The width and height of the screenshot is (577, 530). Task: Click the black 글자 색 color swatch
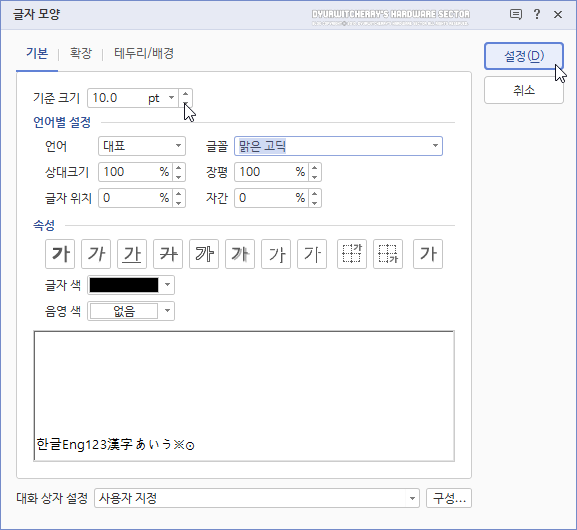click(x=124, y=285)
